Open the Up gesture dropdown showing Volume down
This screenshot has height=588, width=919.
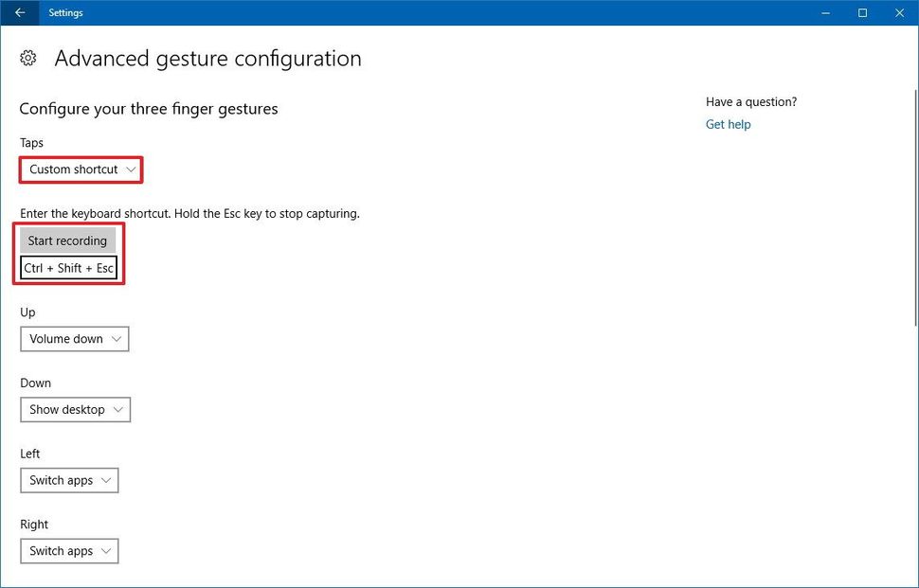click(x=74, y=338)
